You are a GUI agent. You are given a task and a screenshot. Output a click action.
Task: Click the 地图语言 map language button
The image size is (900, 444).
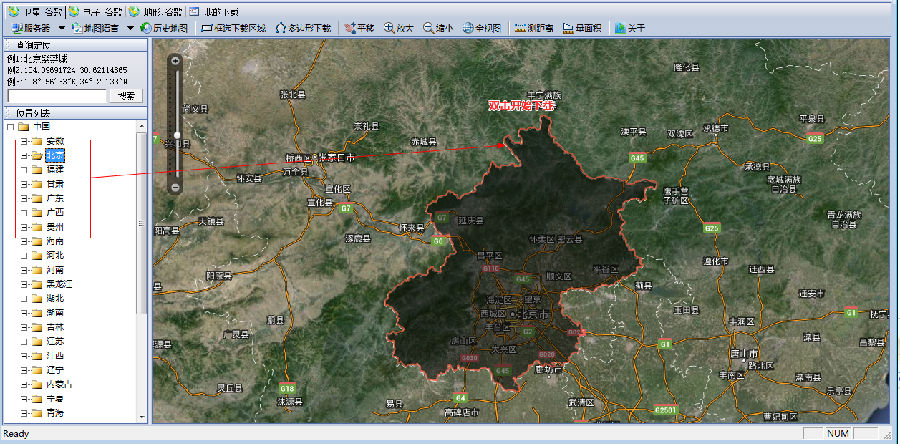(96, 27)
